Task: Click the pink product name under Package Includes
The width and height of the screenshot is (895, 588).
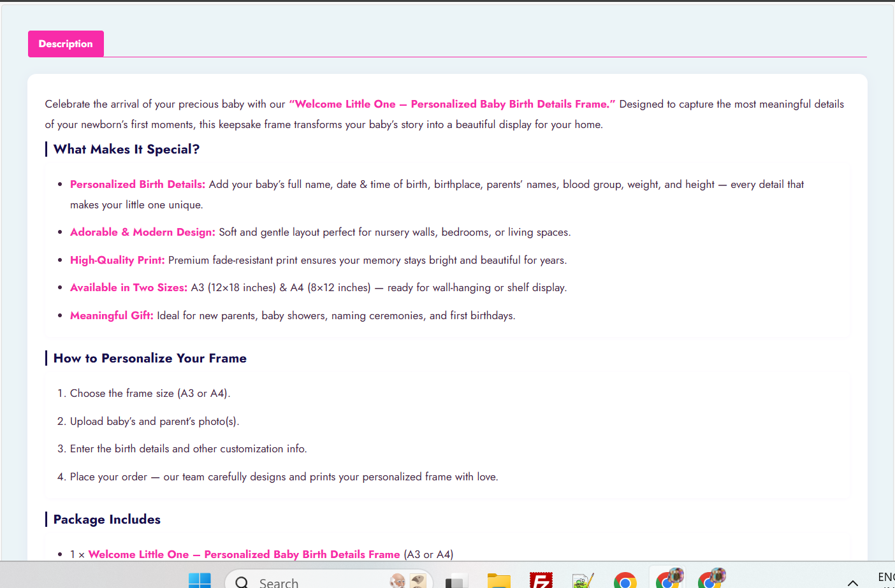Action: (x=244, y=554)
